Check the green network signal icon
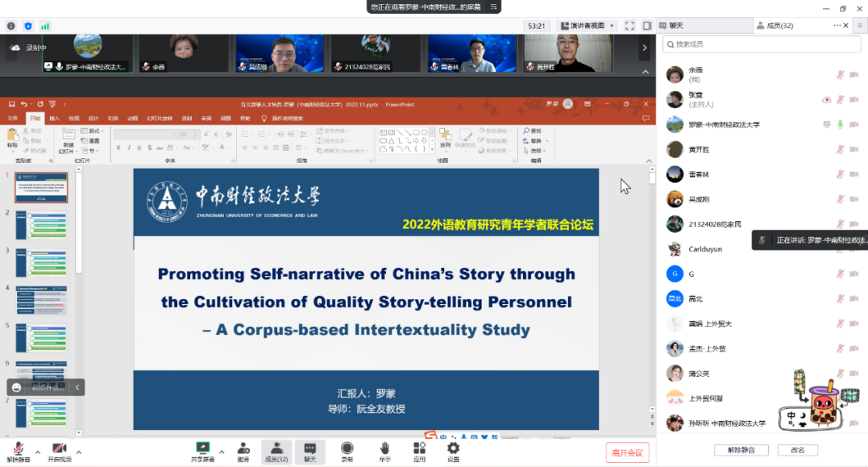868x467 pixels. pos(45,26)
